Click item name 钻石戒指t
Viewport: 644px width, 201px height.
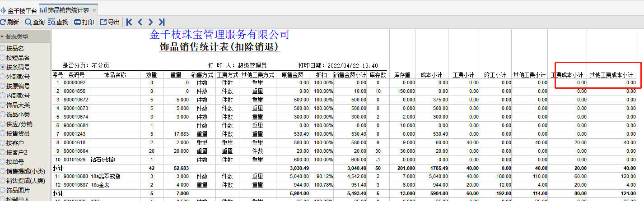click(x=103, y=160)
